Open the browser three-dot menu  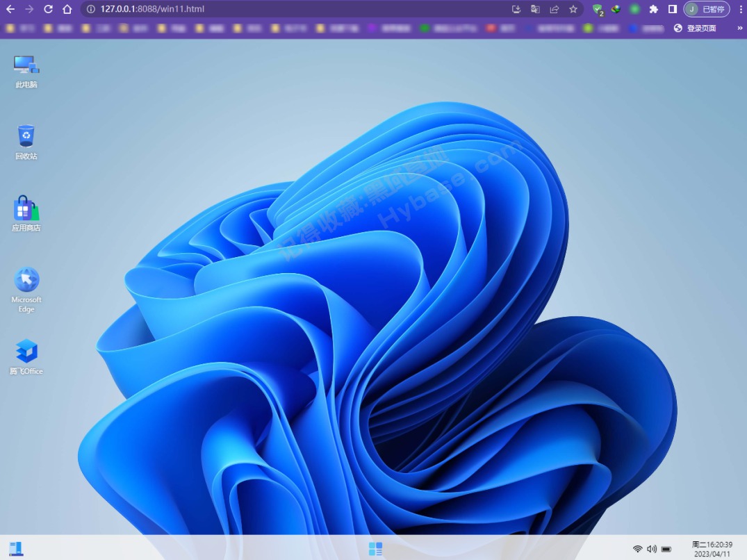point(741,9)
